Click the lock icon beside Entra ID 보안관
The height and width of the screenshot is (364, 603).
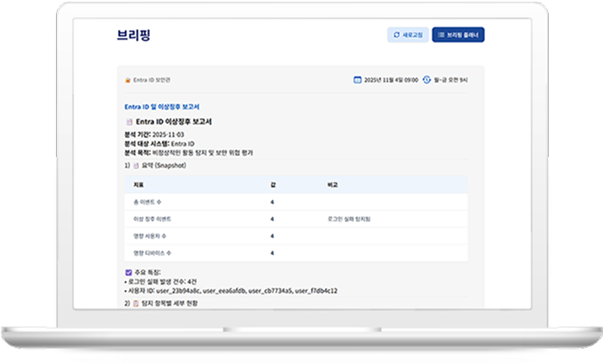128,80
